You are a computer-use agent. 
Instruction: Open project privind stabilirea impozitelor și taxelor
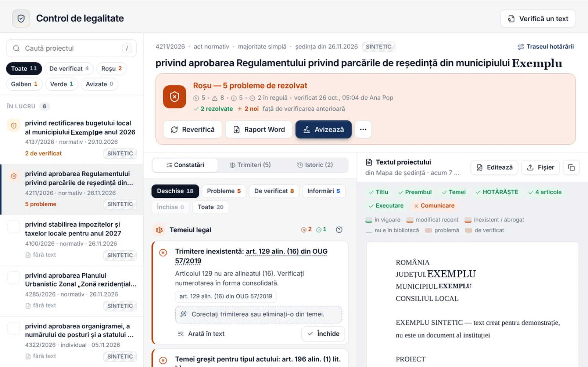71,240
